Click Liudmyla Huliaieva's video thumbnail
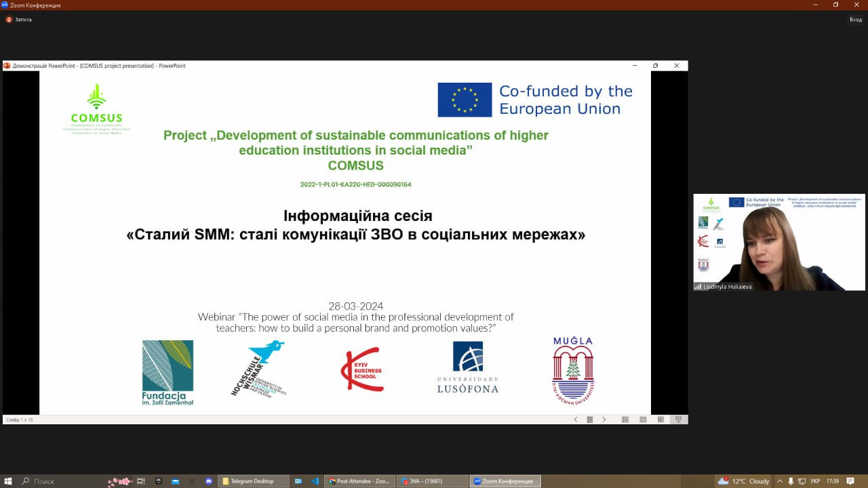868x488 pixels. coord(779,242)
